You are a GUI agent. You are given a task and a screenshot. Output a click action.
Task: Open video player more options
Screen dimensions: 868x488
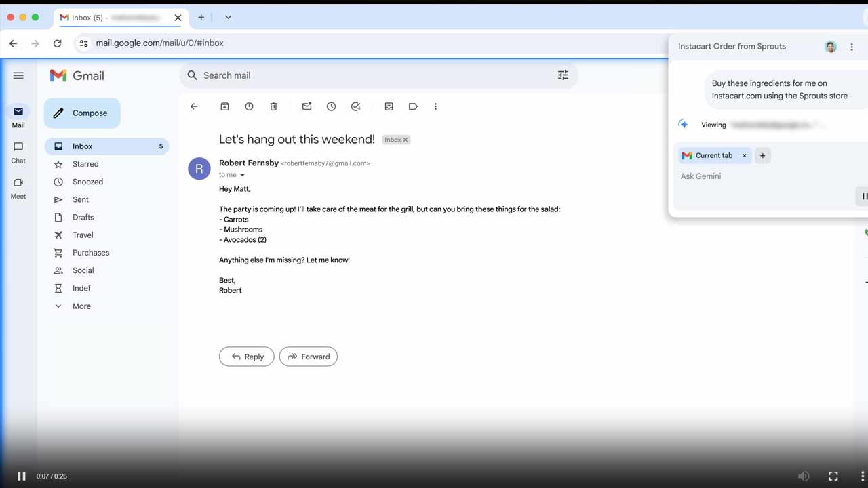[x=863, y=476]
